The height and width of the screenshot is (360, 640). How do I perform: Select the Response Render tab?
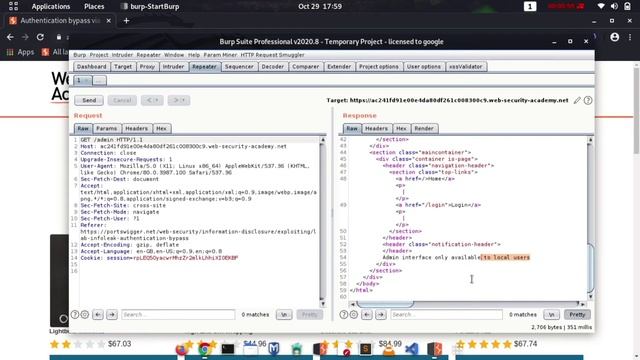424,129
